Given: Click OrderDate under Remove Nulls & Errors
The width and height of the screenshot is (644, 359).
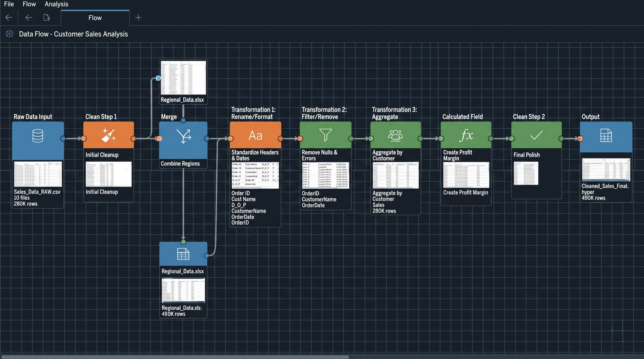Looking at the screenshot, I should pos(313,205).
